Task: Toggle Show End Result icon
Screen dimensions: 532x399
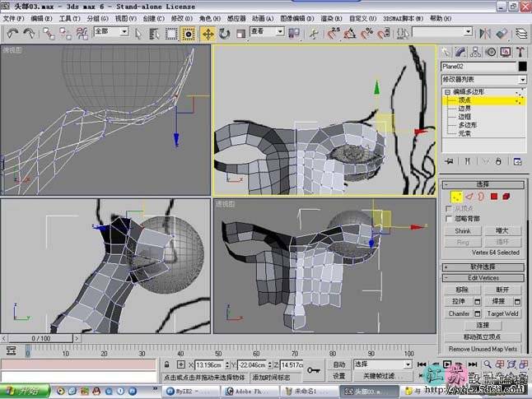Action: (x=467, y=161)
